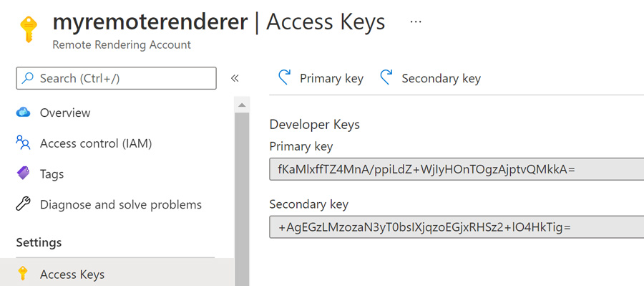Click the Overview cloud icon
The height and width of the screenshot is (286, 644).
[x=23, y=113]
